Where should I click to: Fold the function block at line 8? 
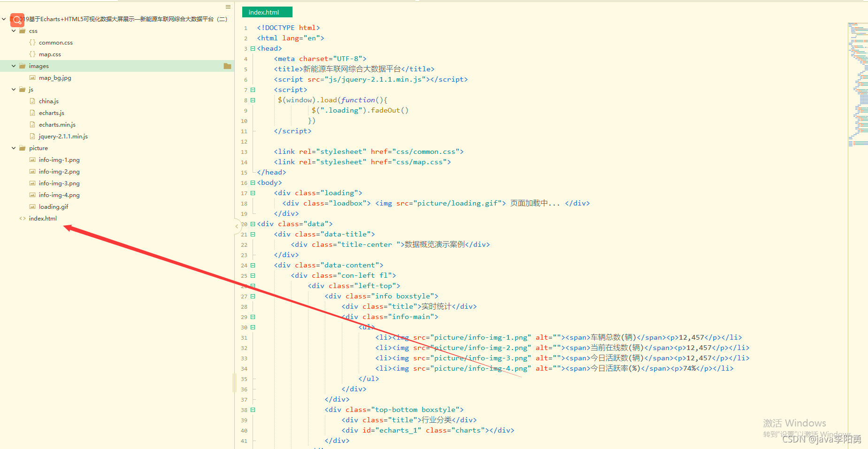[x=253, y=100]
